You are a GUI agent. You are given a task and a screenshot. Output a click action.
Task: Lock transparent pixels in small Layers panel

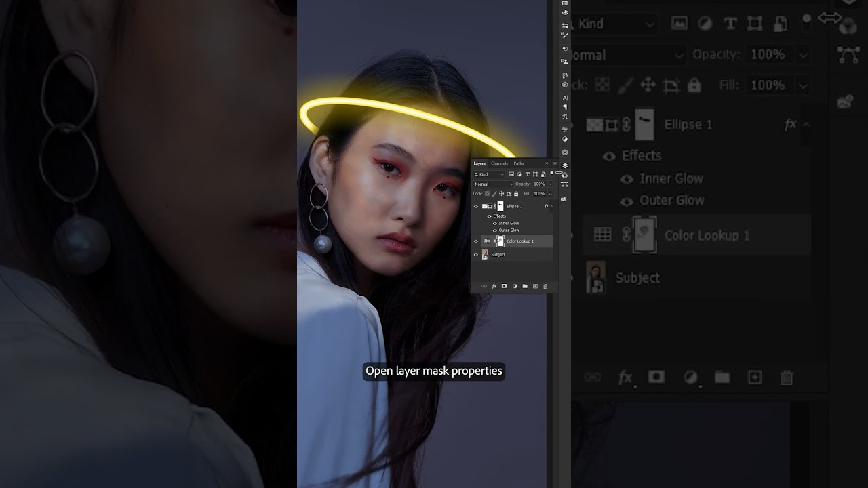[x=487, y=194]
